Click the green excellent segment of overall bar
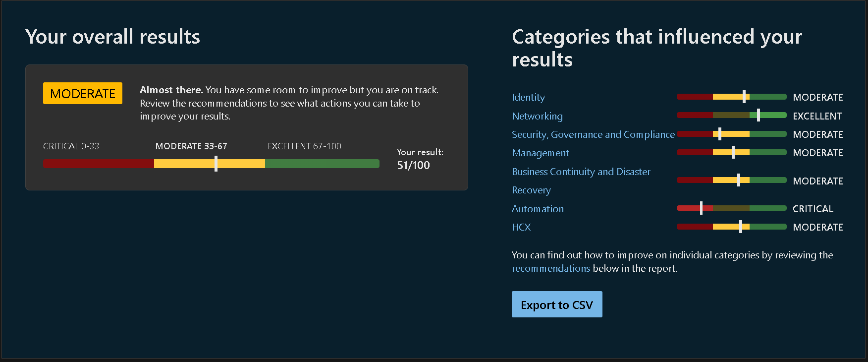 [x=322, y=164]
